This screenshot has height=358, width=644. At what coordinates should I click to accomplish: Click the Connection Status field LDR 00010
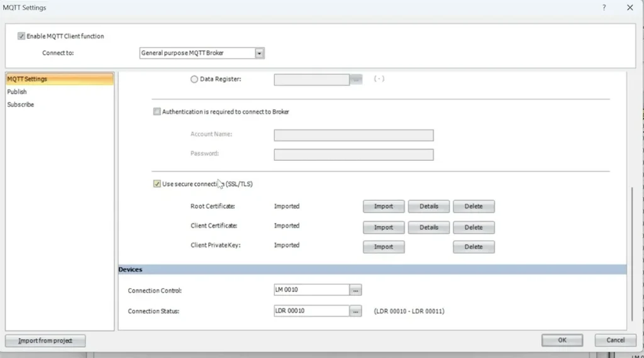click(312, 311)
